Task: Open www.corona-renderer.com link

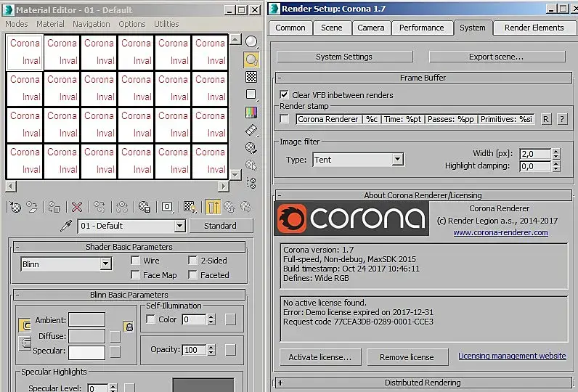Action: point(500,232)
